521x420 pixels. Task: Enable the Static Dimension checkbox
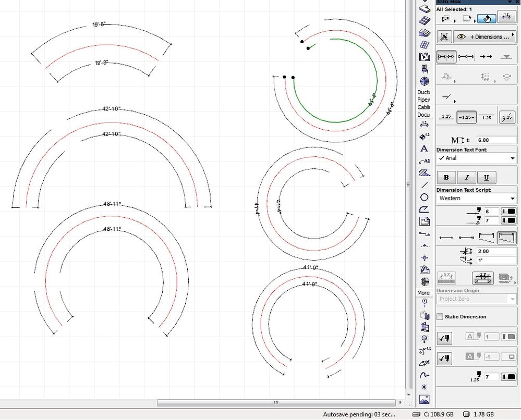[440, 317]
